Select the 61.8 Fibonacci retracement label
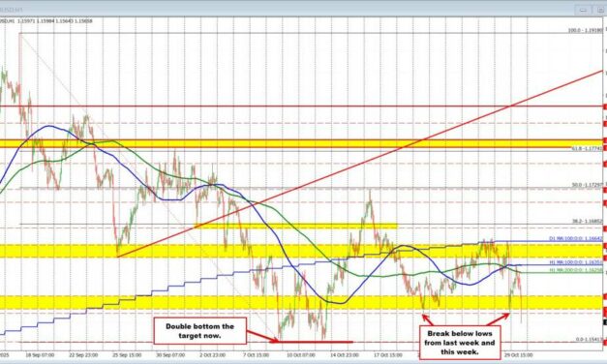The width and height of the screenshot is (607, 364). point(588,148)
